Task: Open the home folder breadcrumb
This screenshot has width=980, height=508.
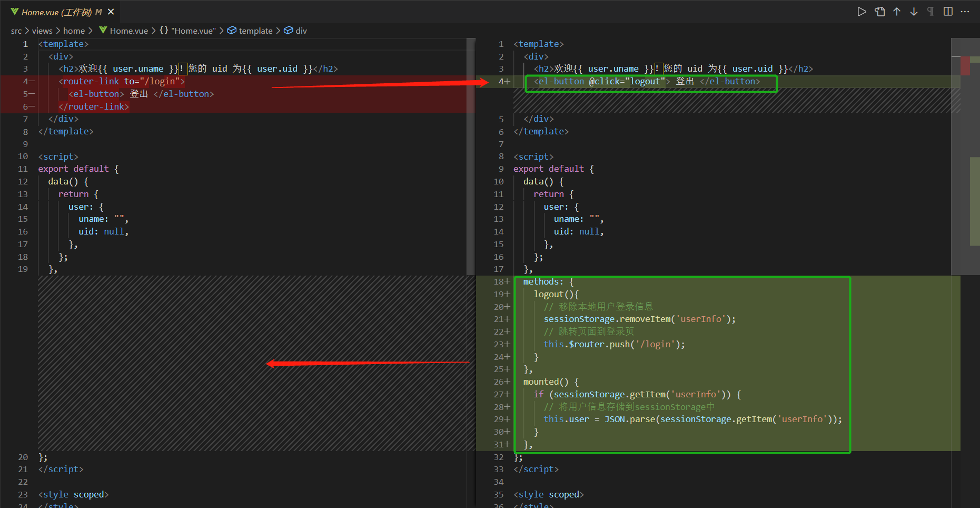Action: click(x=74, y=31)
